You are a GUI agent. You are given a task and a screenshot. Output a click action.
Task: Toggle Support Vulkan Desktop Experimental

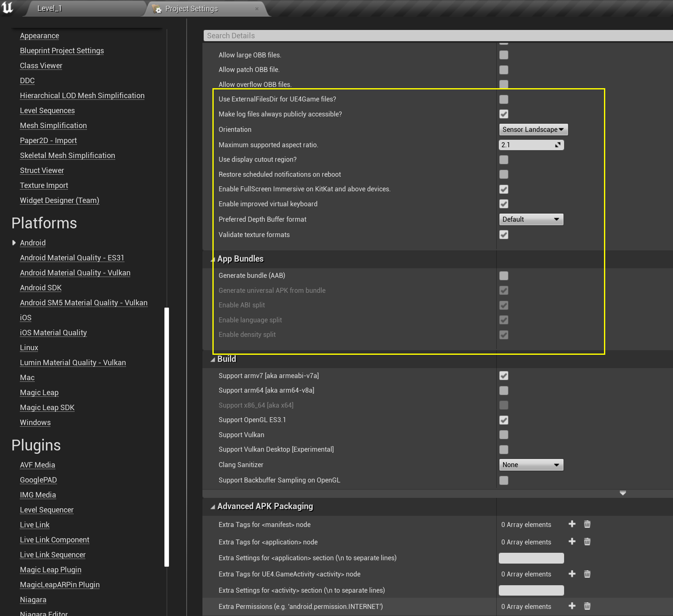click(x=504, y=450)
